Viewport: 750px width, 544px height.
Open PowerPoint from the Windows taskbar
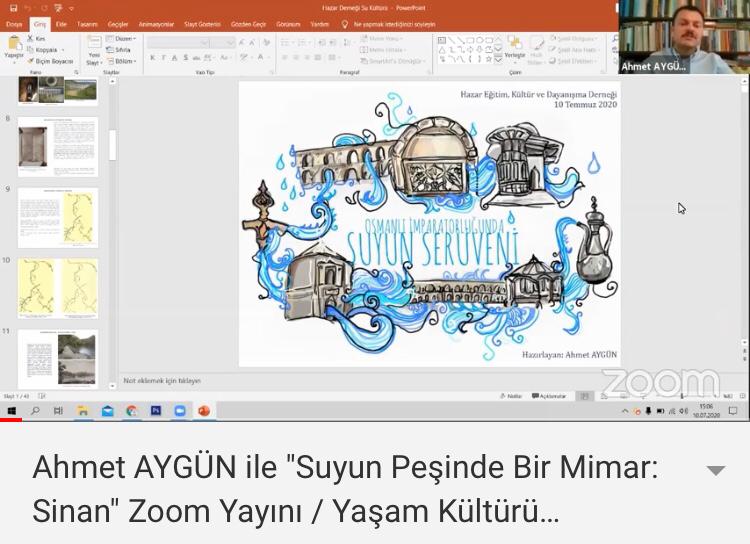tap(204, 410)
